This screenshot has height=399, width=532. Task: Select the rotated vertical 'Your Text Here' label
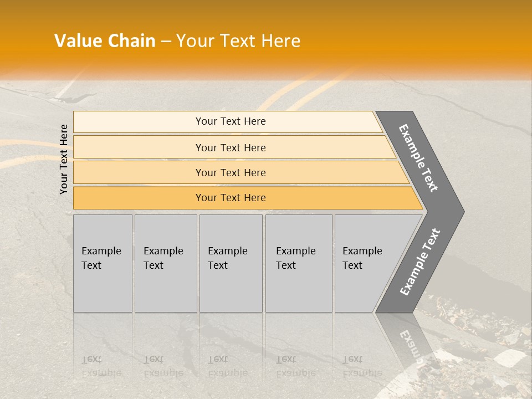pyautogui.click(x=64, y=159)
